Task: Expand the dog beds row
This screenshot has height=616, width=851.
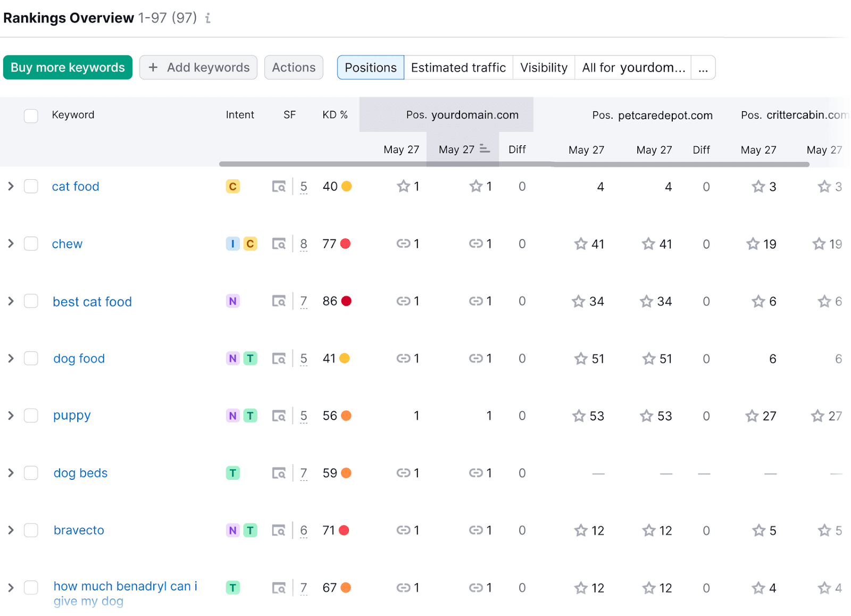Action: 10,472
